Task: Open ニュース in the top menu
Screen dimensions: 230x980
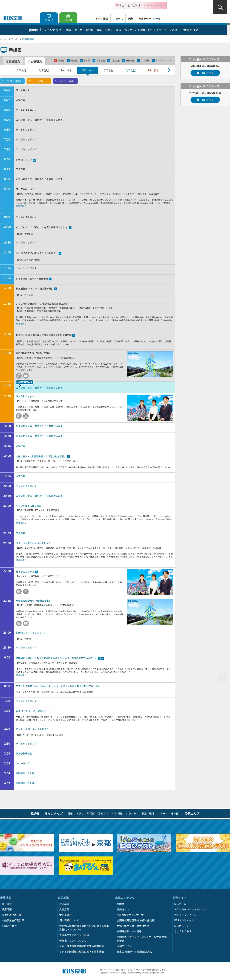Action: click(x=118, y=19)
